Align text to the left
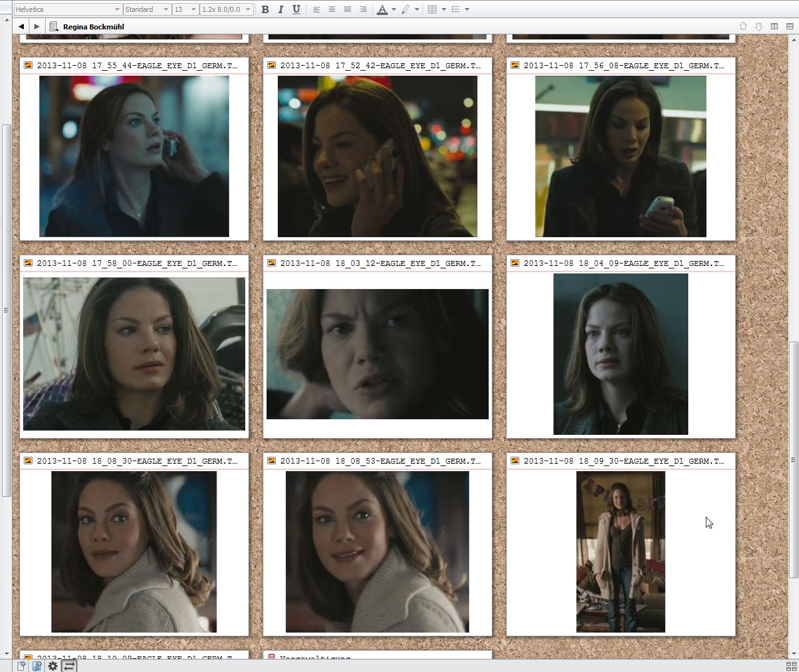Viewport: 799px width, 672px height. click(317, 9)
